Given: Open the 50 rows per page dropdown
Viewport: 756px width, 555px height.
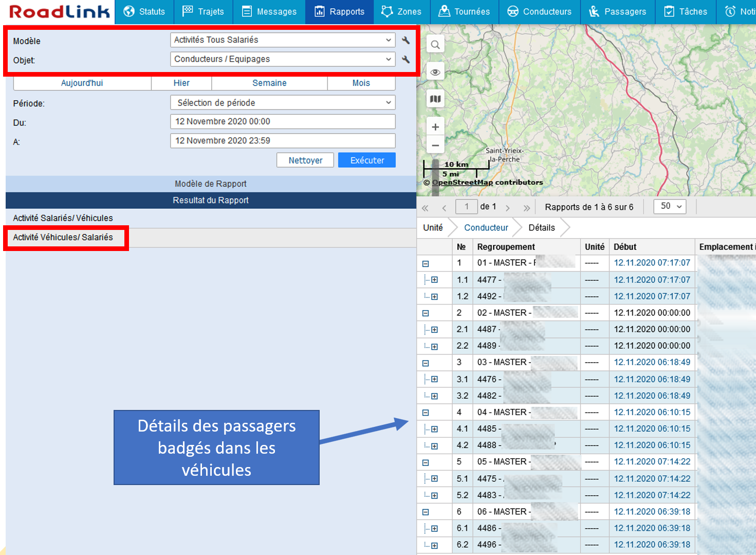Looking at the screenshot, I should (670, 206).
